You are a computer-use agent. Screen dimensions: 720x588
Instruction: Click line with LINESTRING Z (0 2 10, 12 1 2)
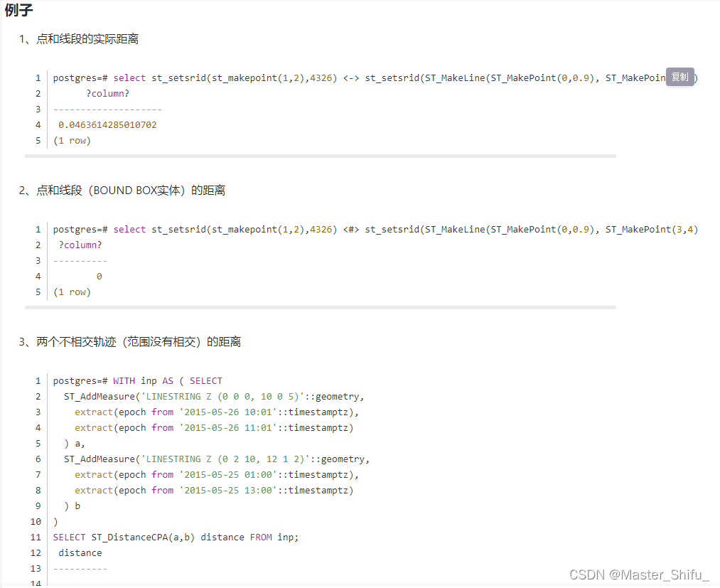pos(217,459)
